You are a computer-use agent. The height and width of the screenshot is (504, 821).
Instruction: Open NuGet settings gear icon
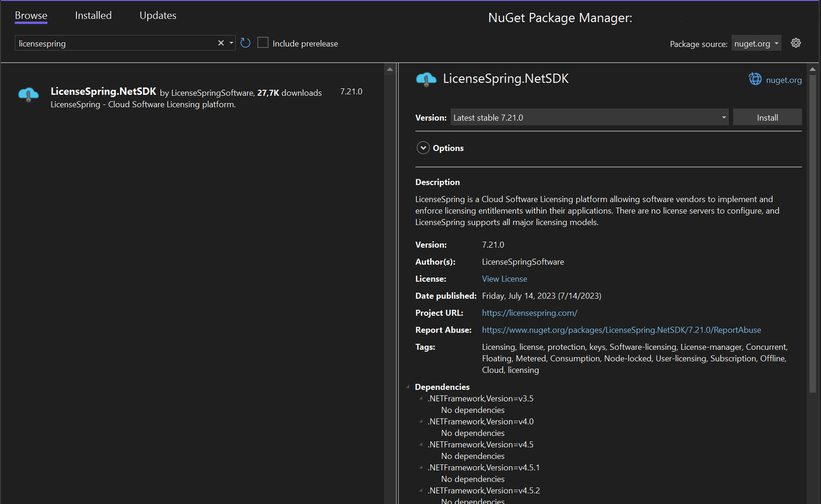796,43
